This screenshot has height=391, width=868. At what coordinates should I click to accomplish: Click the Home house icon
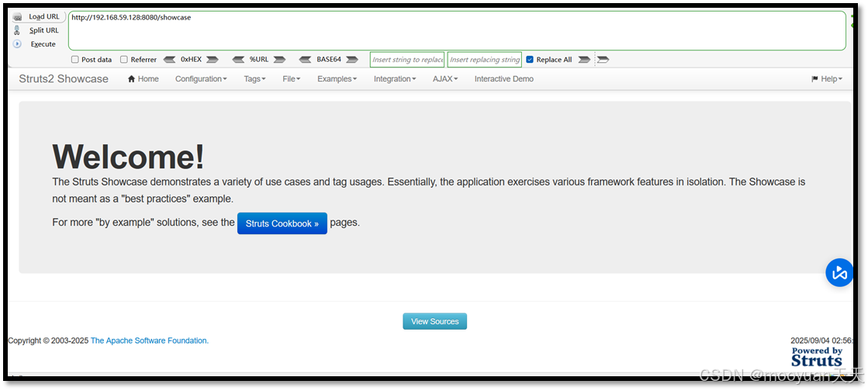click(131, 78)
